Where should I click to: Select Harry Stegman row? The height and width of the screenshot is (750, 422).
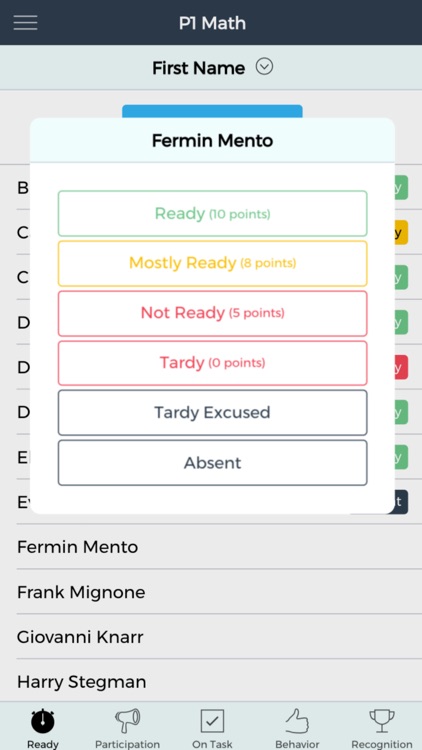click(211, 682)
